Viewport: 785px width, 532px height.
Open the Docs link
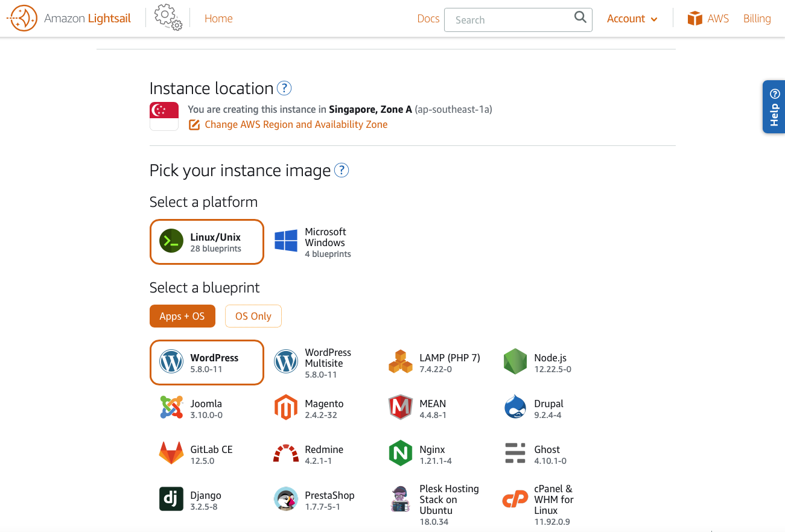coord(428,19)
